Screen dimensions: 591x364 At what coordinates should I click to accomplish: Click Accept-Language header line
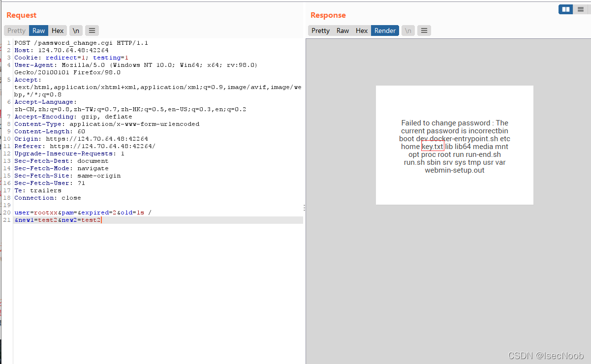(130, 105)
